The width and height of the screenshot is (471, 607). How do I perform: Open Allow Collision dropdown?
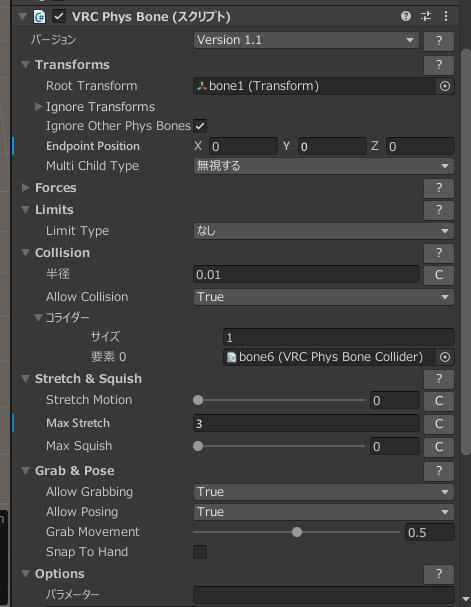pyautogui.click(x=324, y=297)
